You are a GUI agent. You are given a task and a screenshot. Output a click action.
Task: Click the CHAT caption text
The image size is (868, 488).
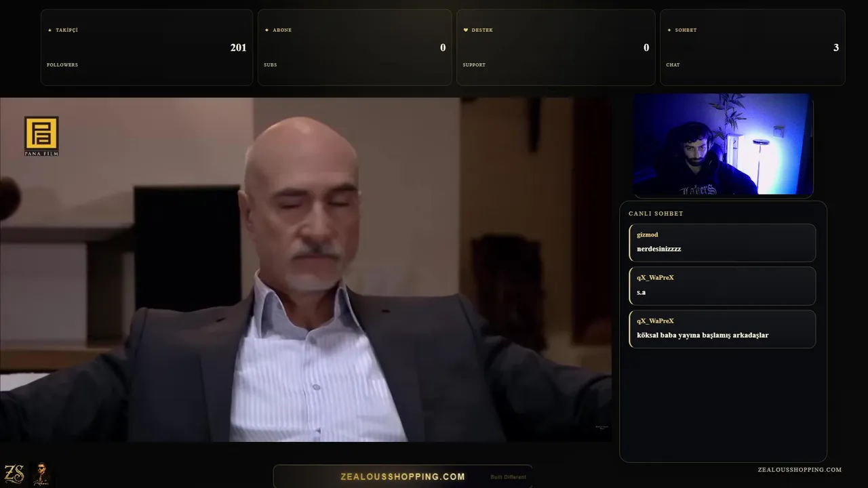click(673, 65)
